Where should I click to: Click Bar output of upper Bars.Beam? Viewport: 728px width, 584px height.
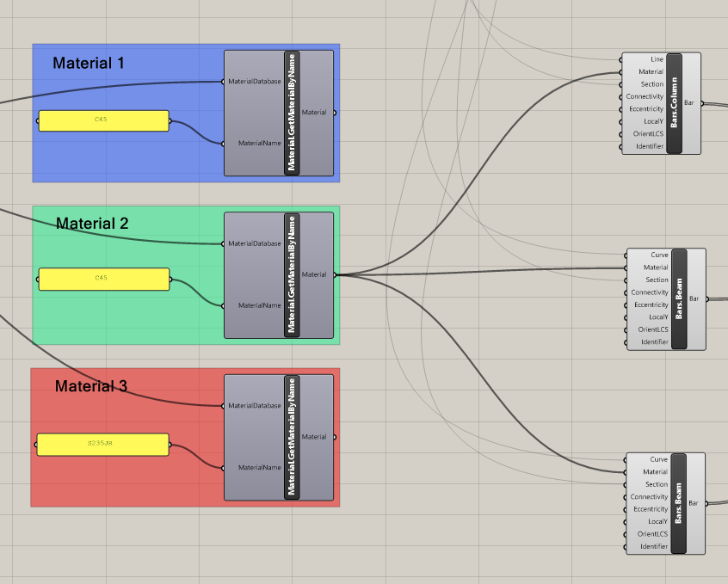pyautogui.click(x=694, y=298)
